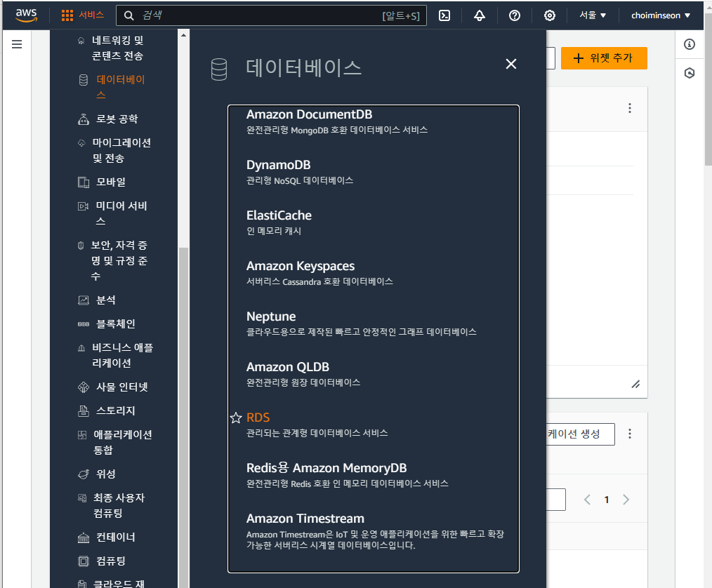
Task: Open RDS service link
Action: 258,417
